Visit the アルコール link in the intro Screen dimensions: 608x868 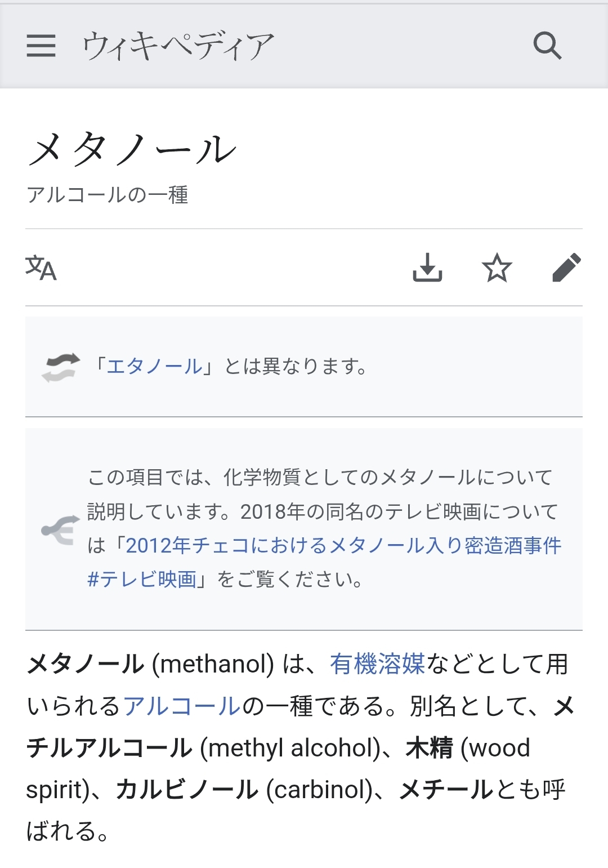tap(182, 706)
